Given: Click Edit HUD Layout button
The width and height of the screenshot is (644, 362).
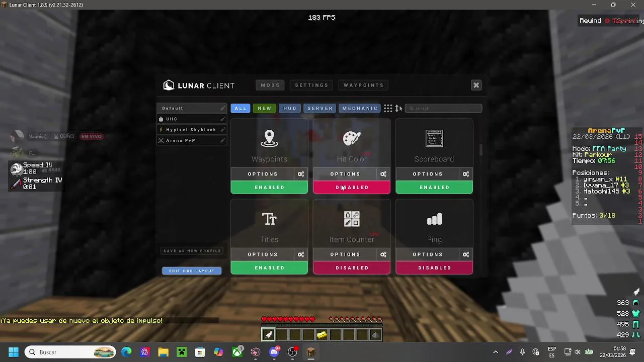Looking at the screenshot, I should [x=192, y=271].
